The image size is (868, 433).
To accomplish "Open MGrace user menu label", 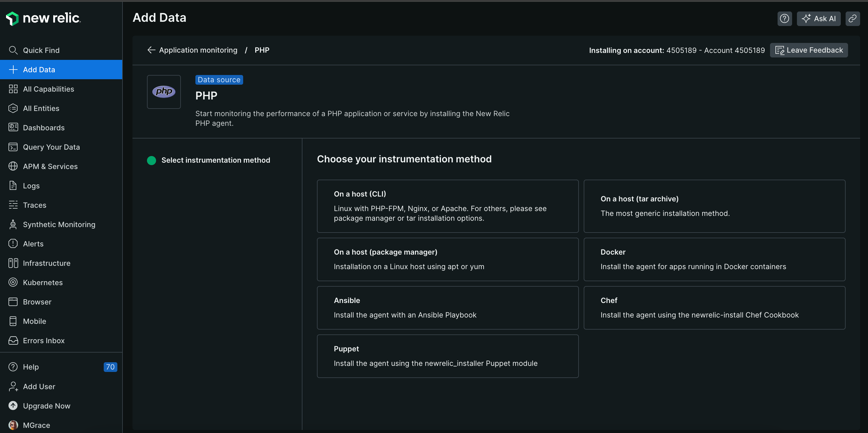I will click(36, 425).
